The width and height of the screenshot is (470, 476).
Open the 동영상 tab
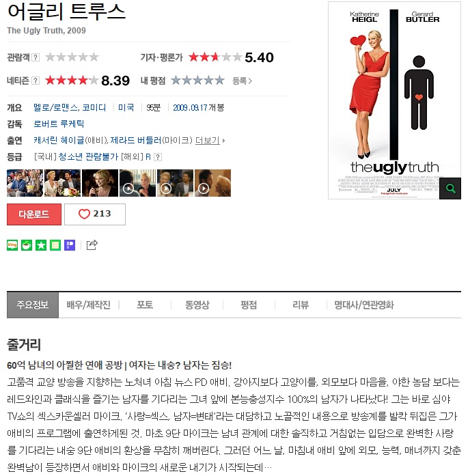(x=197, y=305)
